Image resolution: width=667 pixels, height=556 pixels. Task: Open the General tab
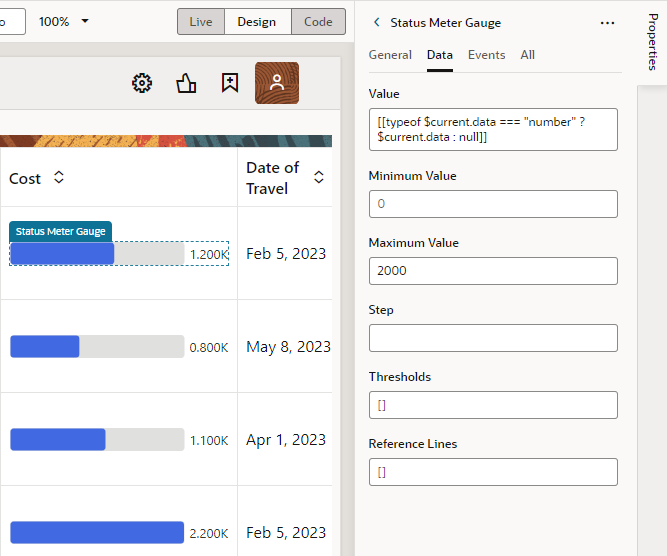(x=390, y=55)
